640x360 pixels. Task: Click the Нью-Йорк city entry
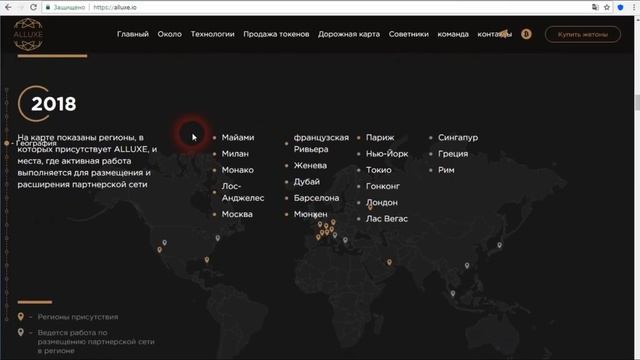387,154
